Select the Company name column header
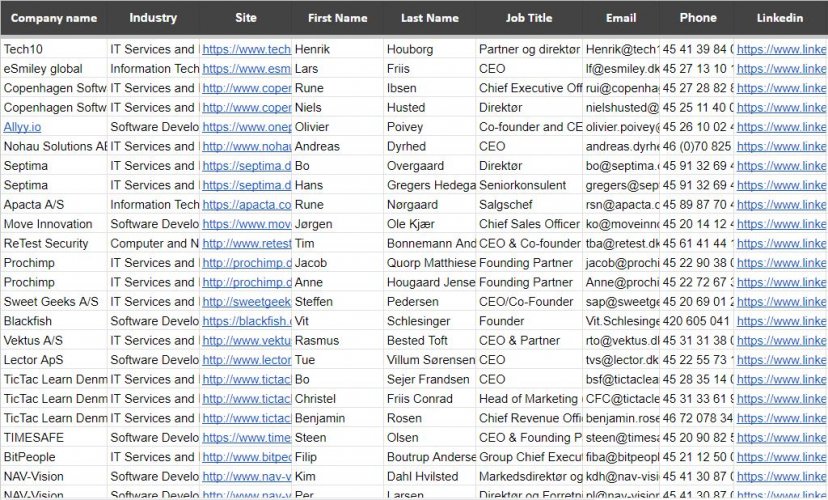Image resolution: width=828 pixels, height=500 pixels. (x=54, y=18)
